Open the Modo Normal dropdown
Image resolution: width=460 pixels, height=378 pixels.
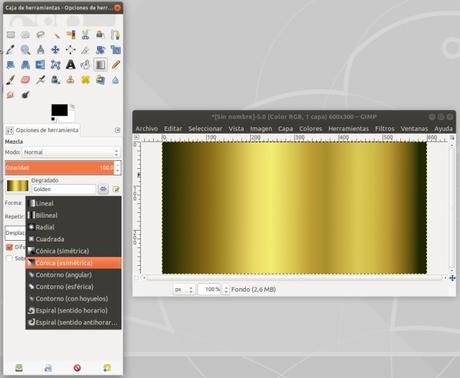click(x=71, y=152)
